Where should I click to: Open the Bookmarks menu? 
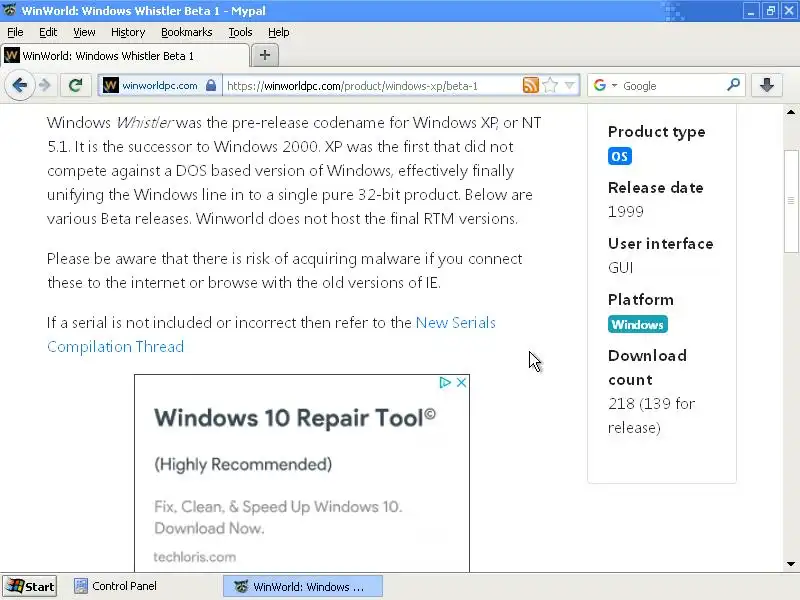pos(187,32)
